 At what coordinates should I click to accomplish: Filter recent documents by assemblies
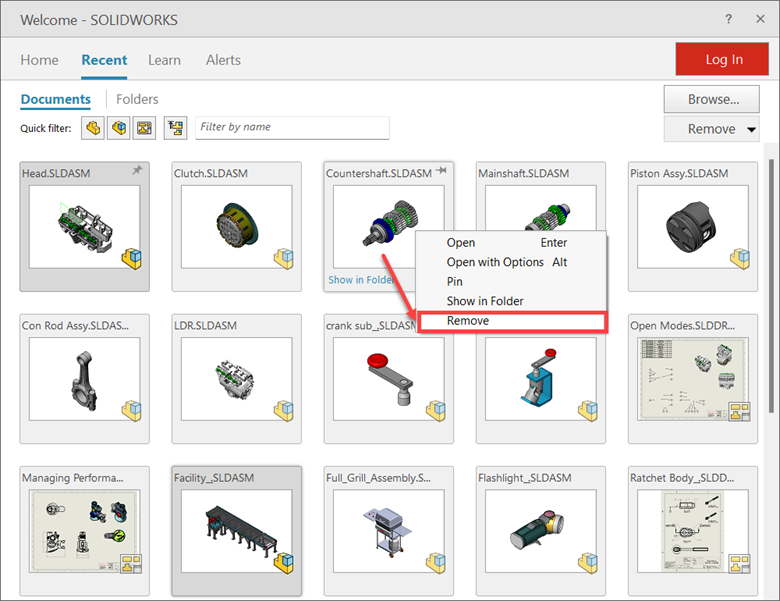pos(118,128)
